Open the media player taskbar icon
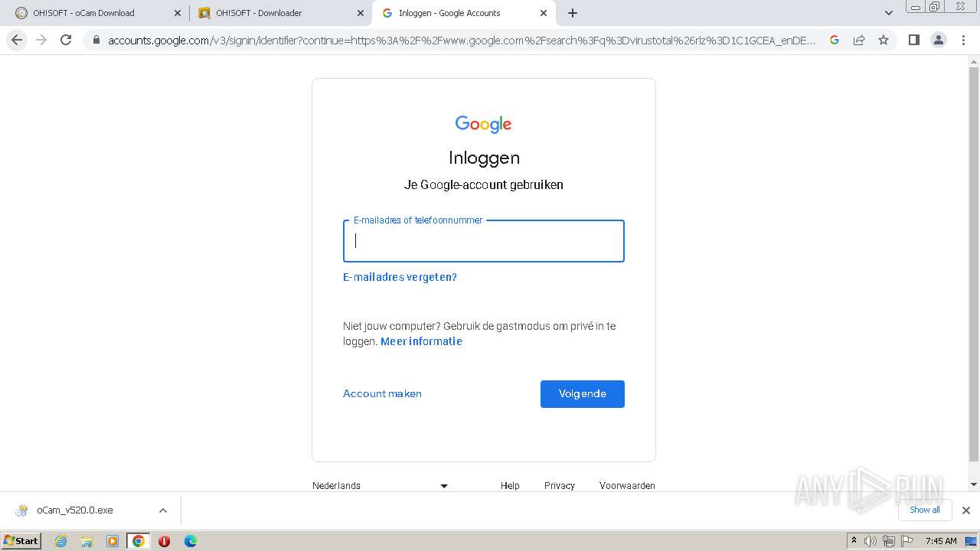The height and width of the screenshot is (551, 980). click(113, 541)
